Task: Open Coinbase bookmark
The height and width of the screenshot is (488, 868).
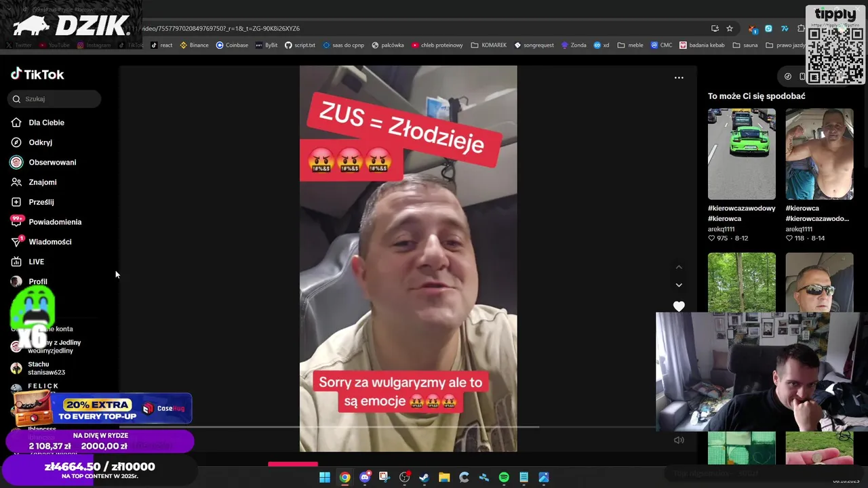Action: click(232, 45)
